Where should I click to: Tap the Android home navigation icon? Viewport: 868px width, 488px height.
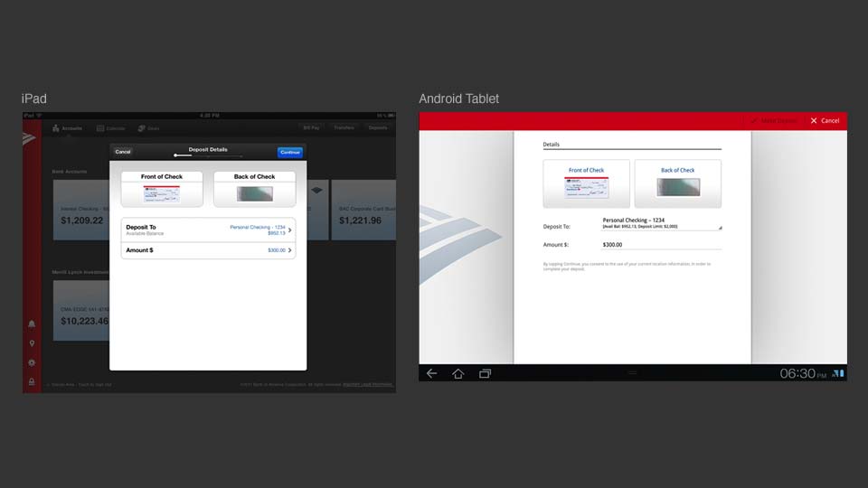(458, 373)
